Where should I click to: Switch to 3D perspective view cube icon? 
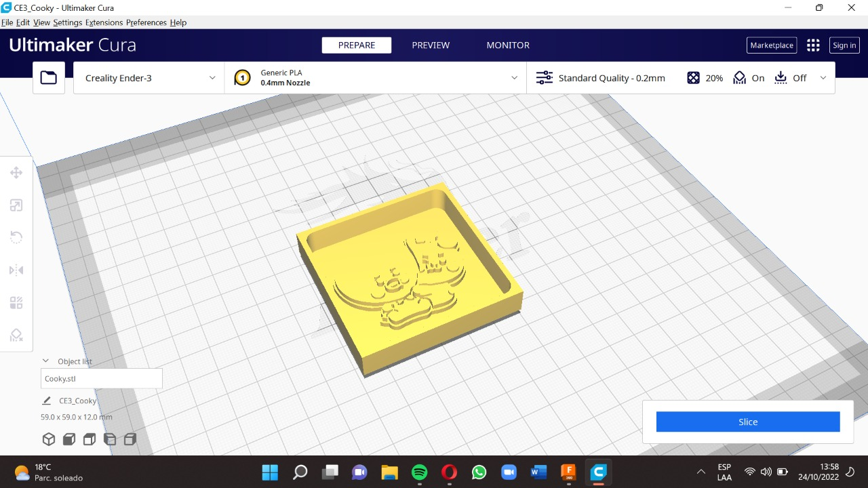[49, 439]
